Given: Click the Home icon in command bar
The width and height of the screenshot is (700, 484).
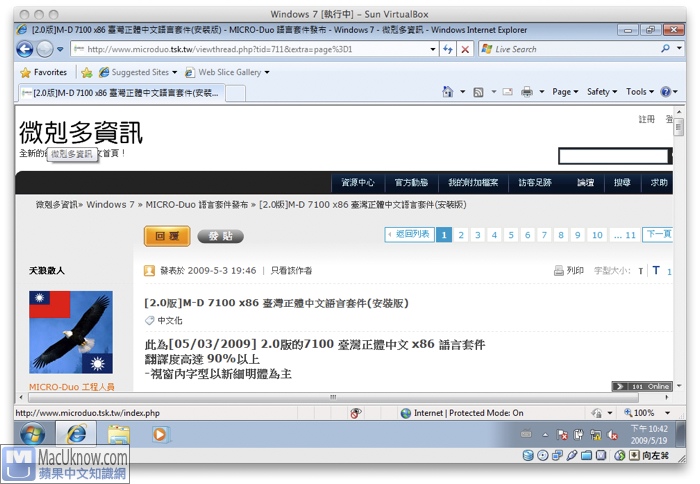Looking at the screenshot, I should point(447,92).
